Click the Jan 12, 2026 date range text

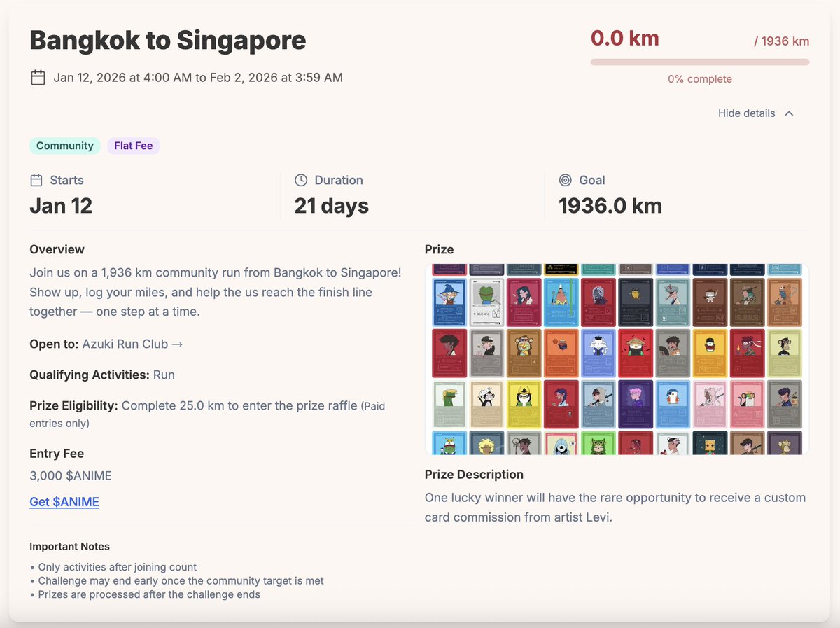coord(198,78)
